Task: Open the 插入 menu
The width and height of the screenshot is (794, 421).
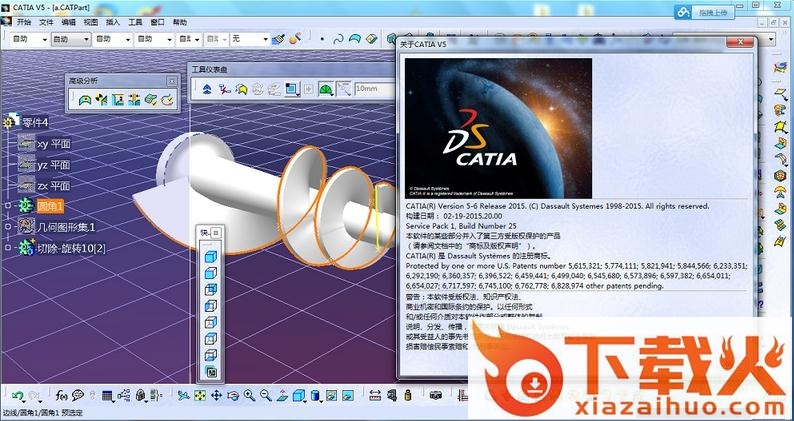Action: [x=112, y=22]
